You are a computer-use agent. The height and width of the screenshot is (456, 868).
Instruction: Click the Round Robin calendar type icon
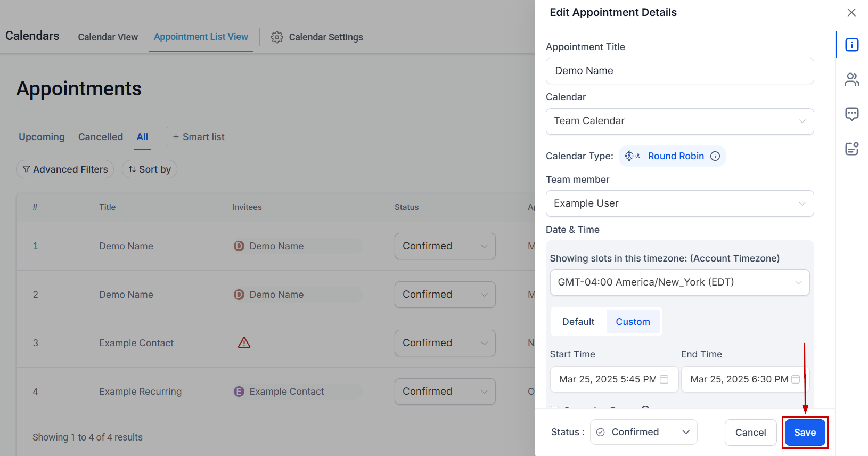point(632,156)
